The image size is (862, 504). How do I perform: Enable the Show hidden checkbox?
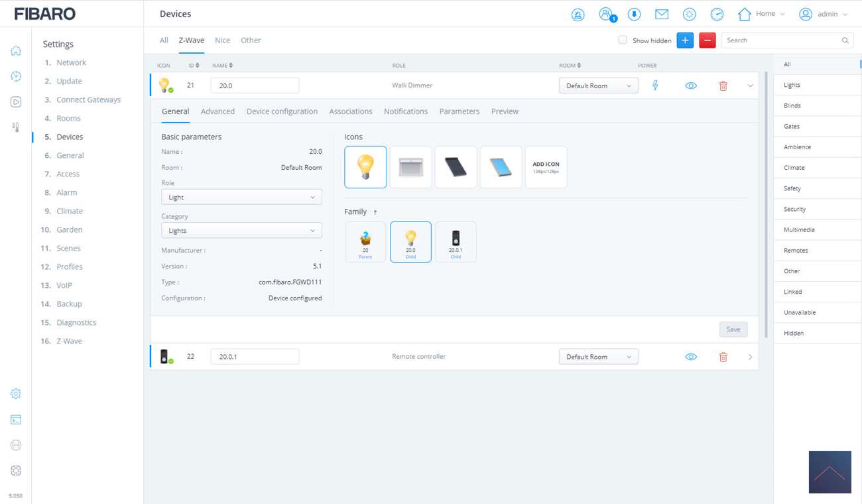click(x=623, y=40)
